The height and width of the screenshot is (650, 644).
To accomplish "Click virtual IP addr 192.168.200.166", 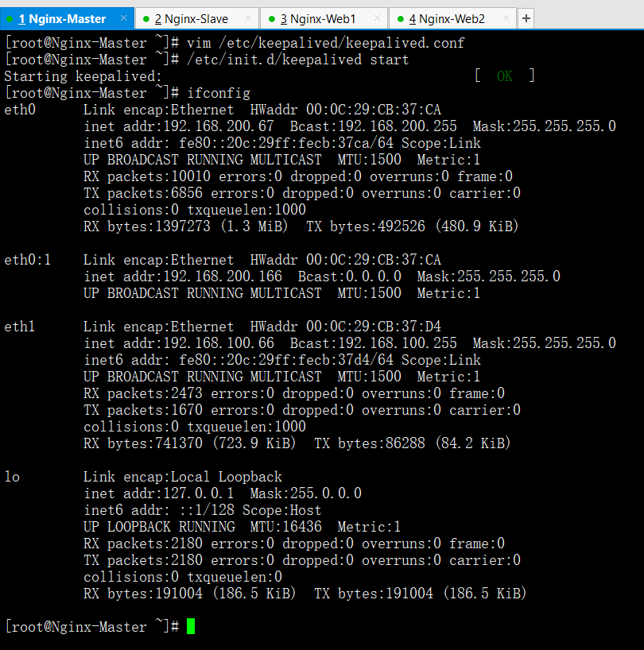I will (183, 277).
